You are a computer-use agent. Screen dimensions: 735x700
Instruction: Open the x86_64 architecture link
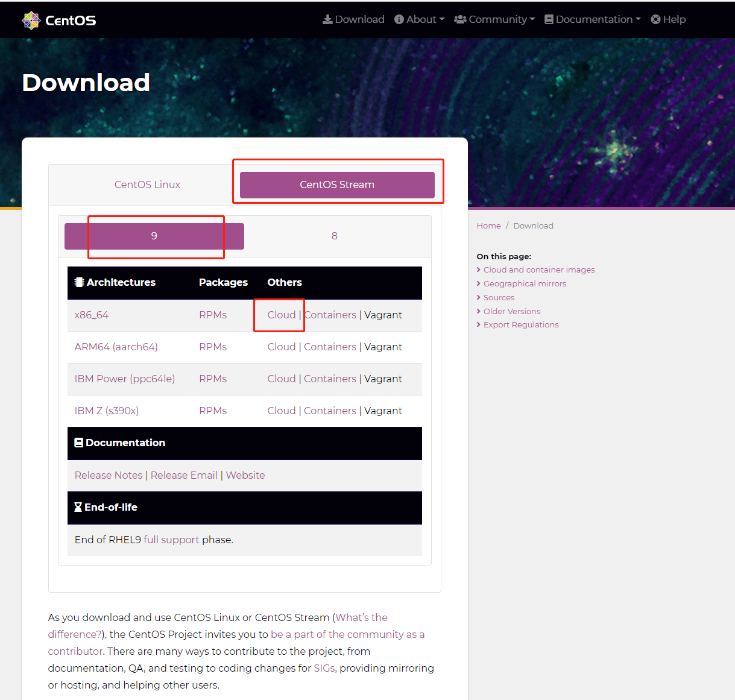click(92, 315)
